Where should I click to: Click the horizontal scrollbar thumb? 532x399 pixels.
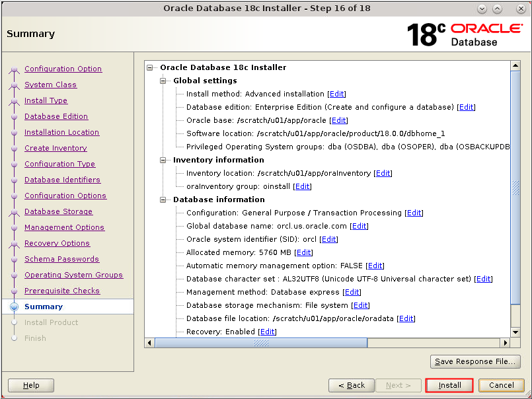261,343
